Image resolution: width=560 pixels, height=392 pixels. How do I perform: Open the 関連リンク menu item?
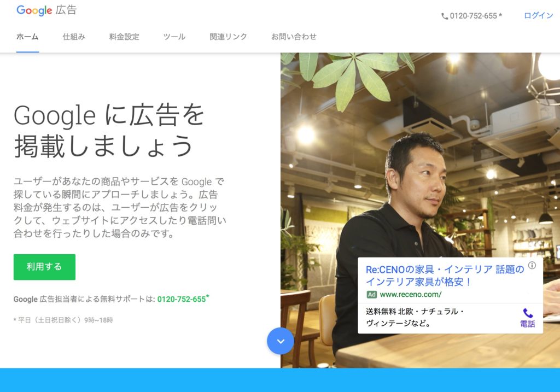point(228,37)
